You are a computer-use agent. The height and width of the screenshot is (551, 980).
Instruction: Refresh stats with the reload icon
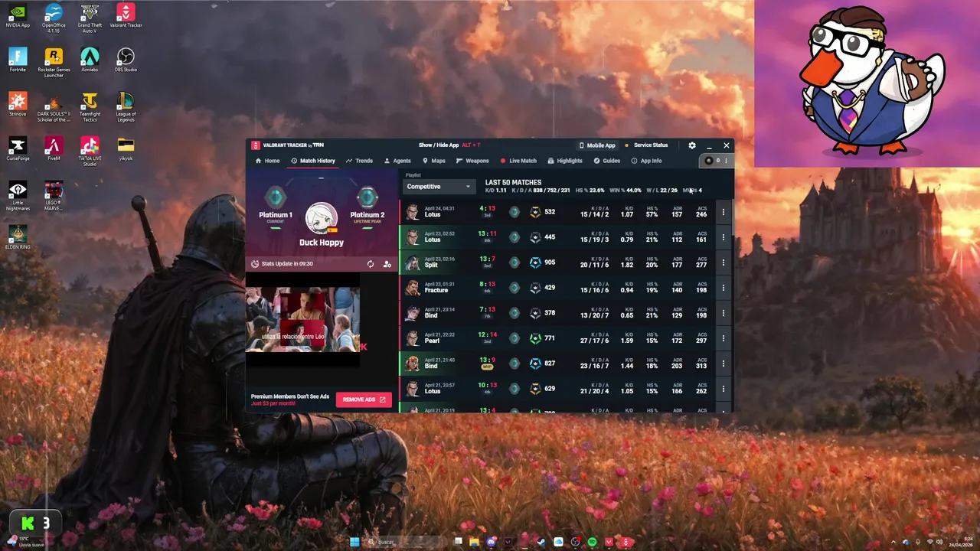pyautogui.click(x=371, y=264)
